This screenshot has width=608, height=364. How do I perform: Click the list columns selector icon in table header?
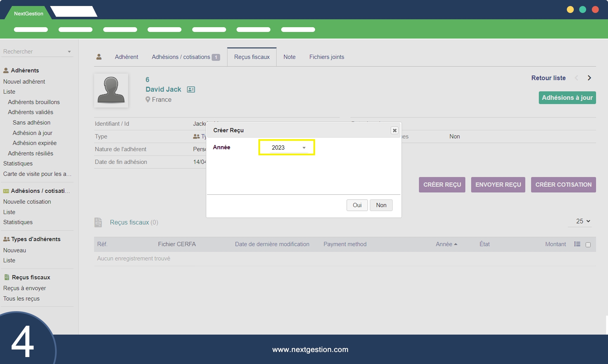tap(577, 244)
